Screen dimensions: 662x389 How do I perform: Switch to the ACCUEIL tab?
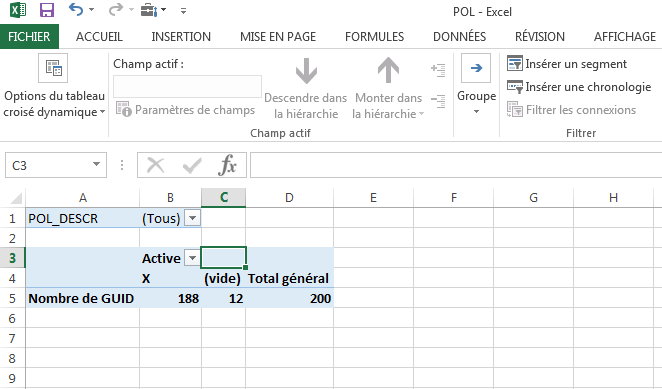99,37
